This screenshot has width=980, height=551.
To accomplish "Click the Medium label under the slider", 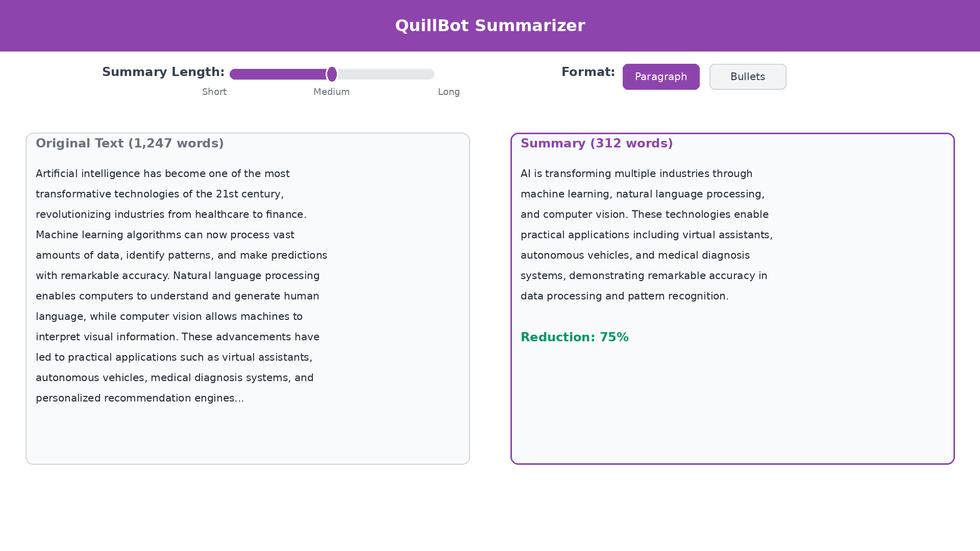I will [331, 92].
